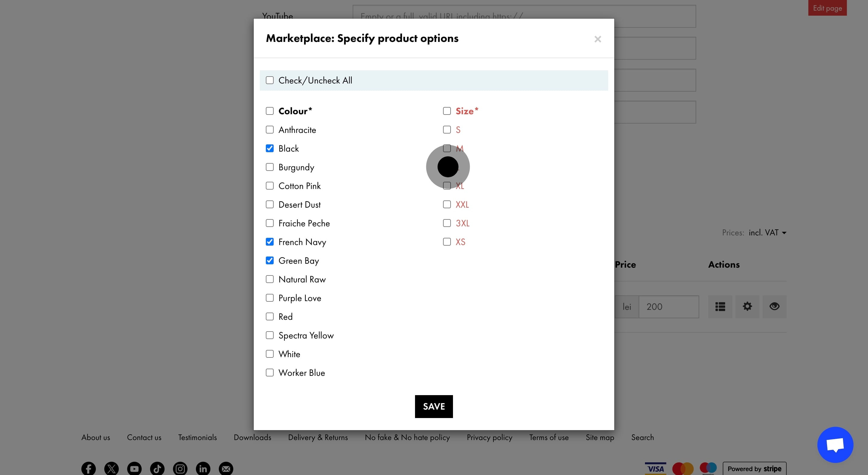Open the X (Twitter) social icon
The height and width of the screenshot is (475, 868).
click(x=111, y=468)
